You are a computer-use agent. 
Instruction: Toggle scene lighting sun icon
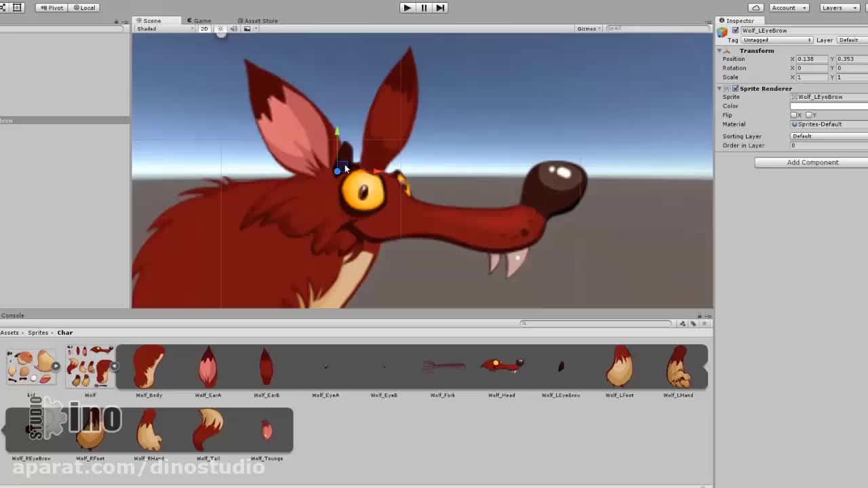click(220, 28)
